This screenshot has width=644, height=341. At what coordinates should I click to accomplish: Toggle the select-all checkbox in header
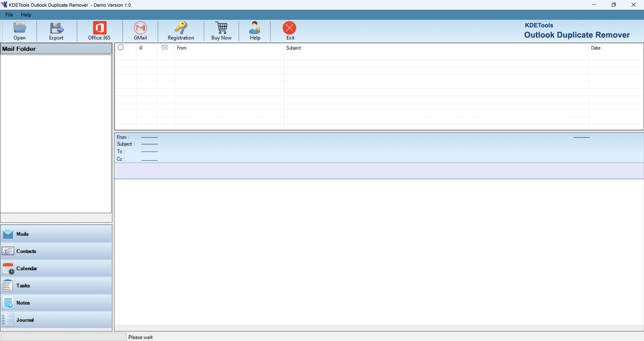[121, 48]
